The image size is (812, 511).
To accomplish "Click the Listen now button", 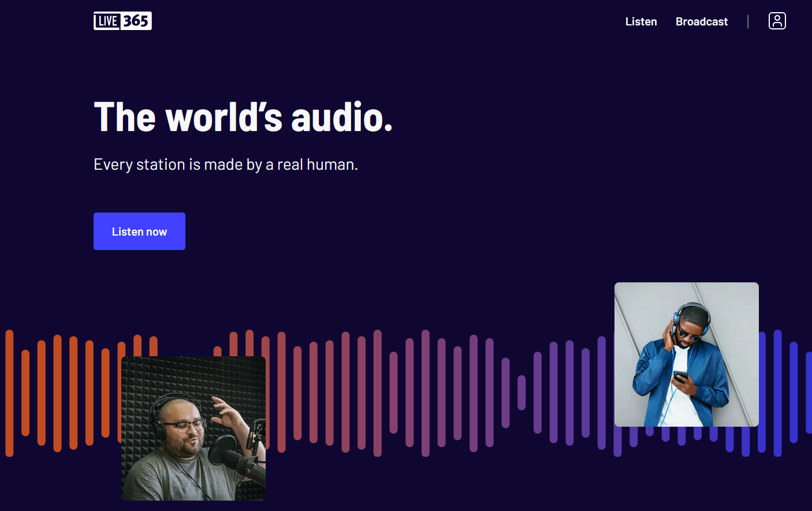I will [x=139, y=231].
